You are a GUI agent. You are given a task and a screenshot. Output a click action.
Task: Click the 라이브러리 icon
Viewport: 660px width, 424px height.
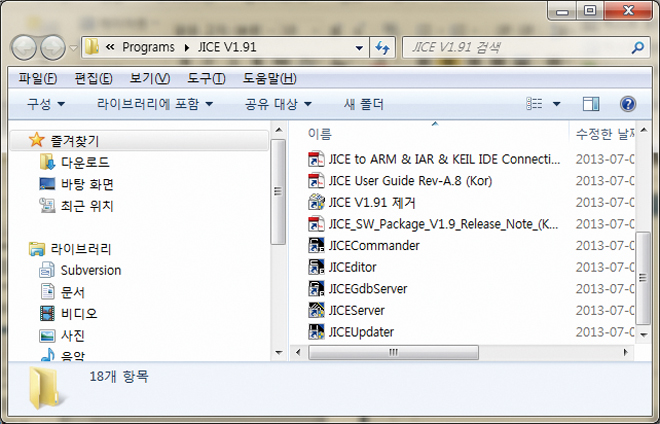(x=37, y=249)
